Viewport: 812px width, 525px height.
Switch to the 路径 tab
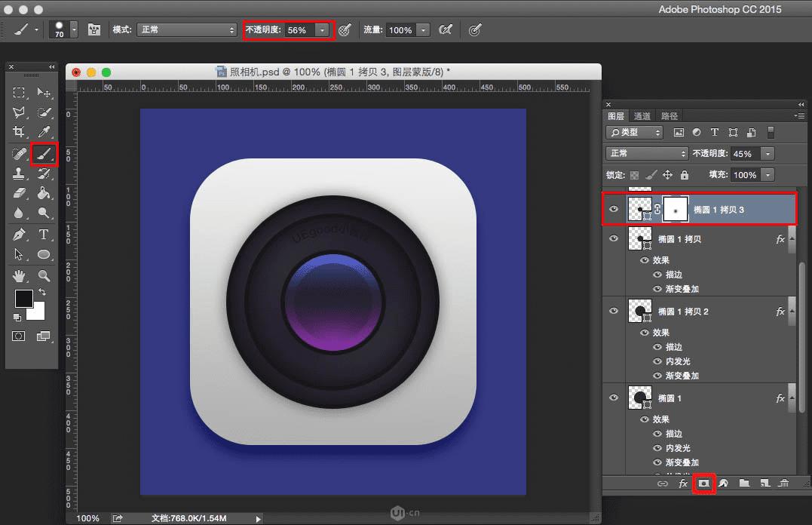click(x=669, y=116)
